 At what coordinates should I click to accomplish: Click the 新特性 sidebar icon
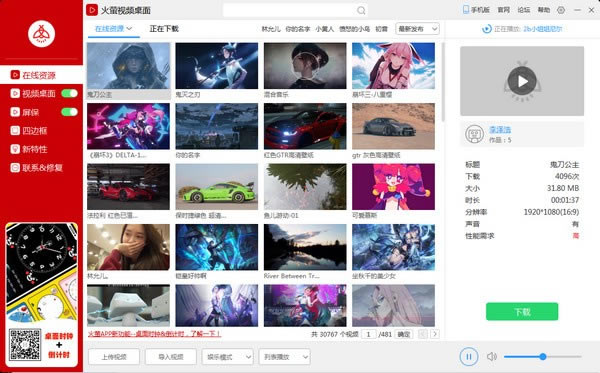click(x=15, y=149)
